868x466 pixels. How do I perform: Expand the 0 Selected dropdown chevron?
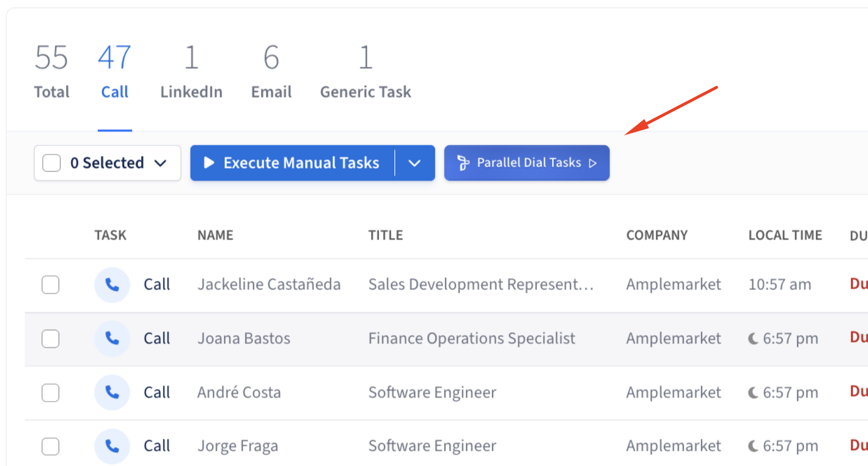click(161, 163)
